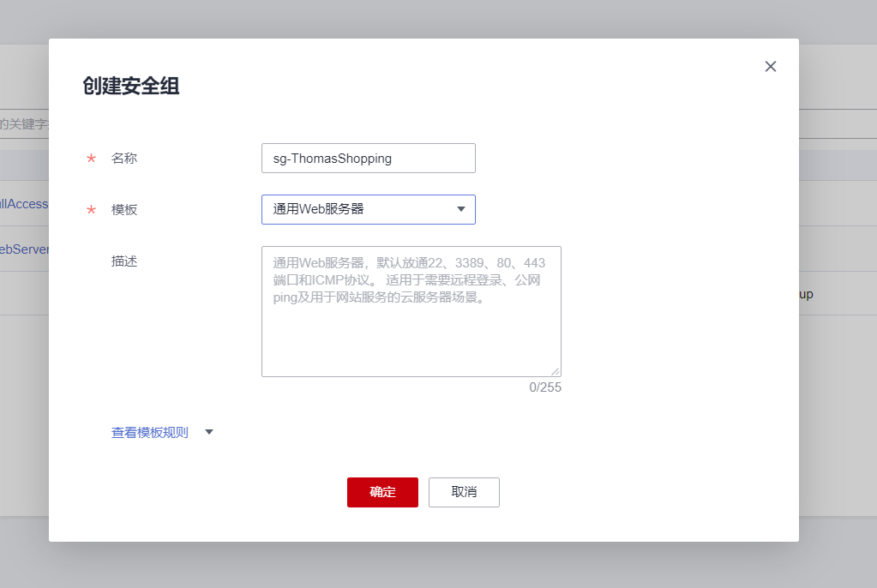Click the 模板 field label
Screen dimensions: 877x588
pos(124,210)
